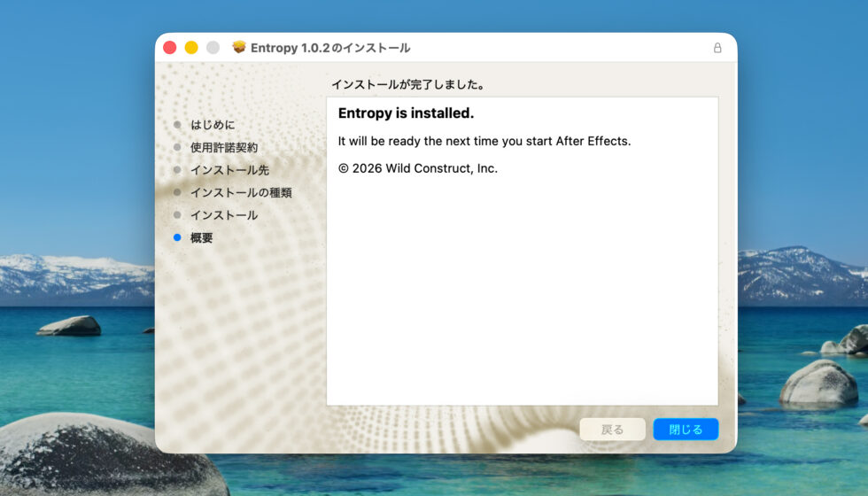Click the Wild Construct copyright line
This screenshot has width=868, height=496.
tap(418, 168)
